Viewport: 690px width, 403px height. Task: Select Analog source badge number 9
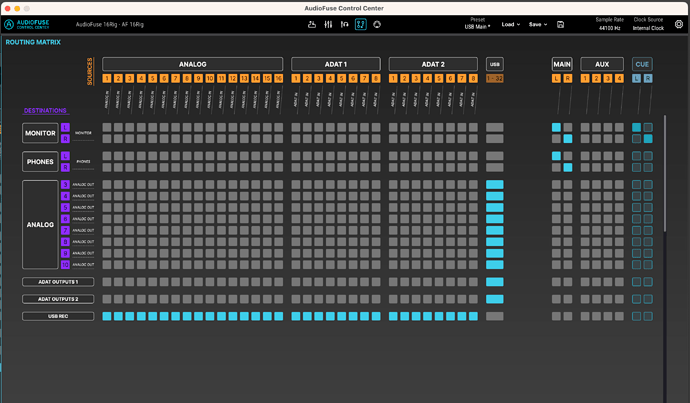point(198,78)
